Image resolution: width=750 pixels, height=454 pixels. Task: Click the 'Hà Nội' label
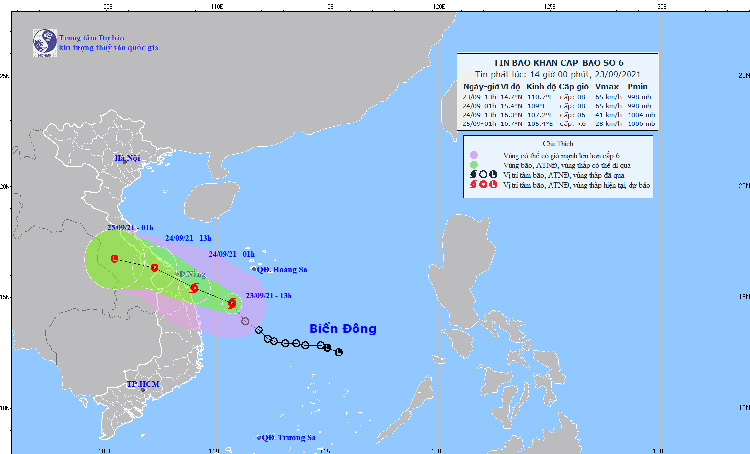[127, 158]
